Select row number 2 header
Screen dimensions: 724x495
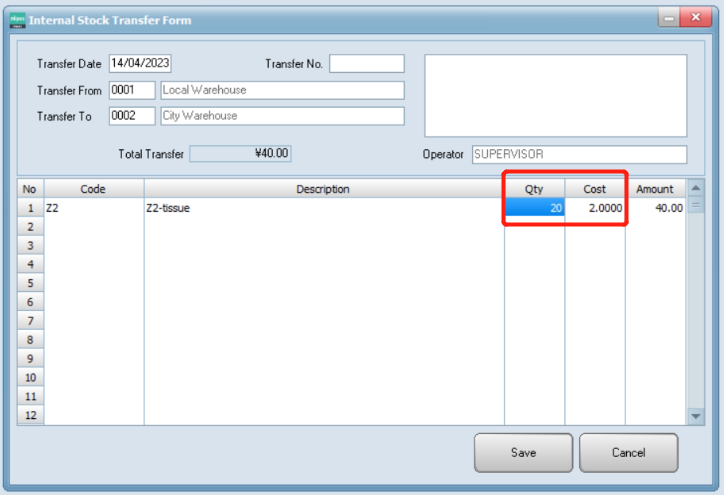pyautogui.click(x=30, y=227)
